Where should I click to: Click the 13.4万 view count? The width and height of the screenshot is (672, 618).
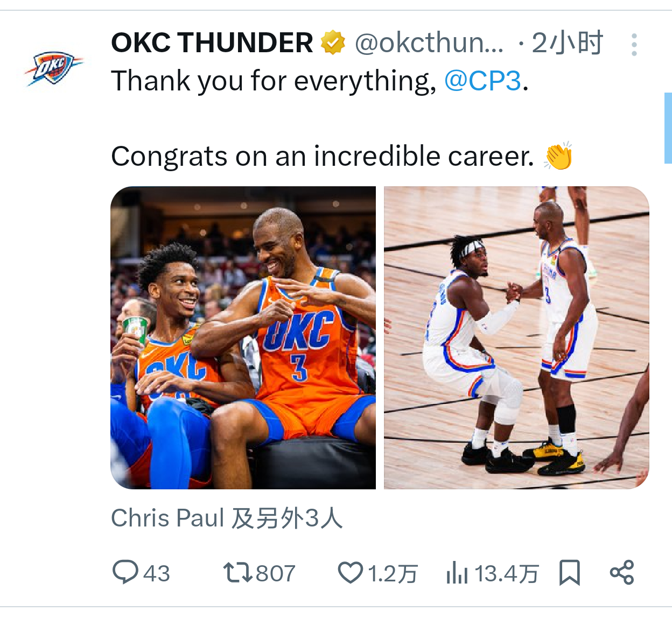[506, 573]
